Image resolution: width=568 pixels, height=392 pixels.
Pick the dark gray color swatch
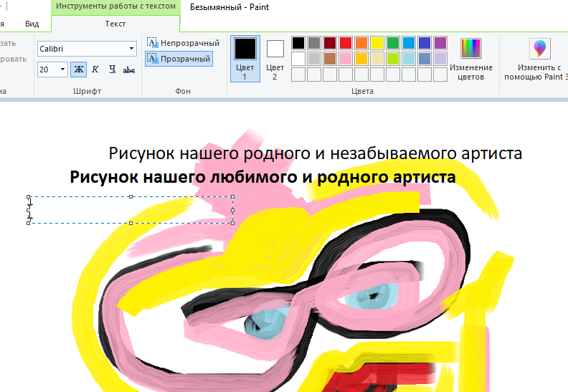point(314,43)
